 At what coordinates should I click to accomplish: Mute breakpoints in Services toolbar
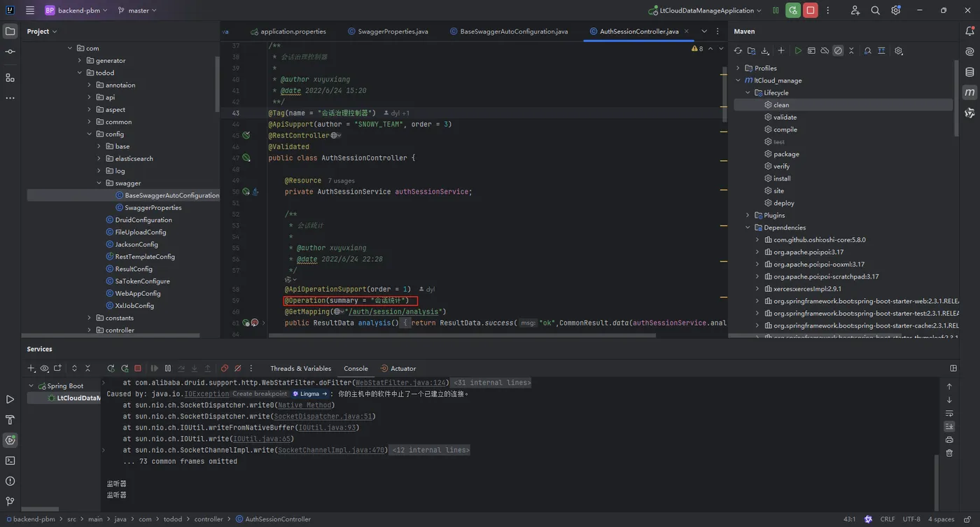238,368
